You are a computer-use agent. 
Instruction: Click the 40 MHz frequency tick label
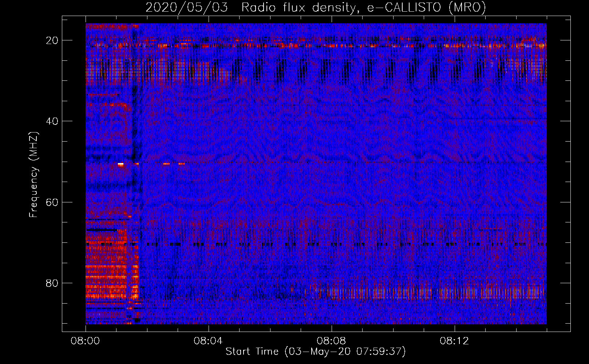pos(52,121)
